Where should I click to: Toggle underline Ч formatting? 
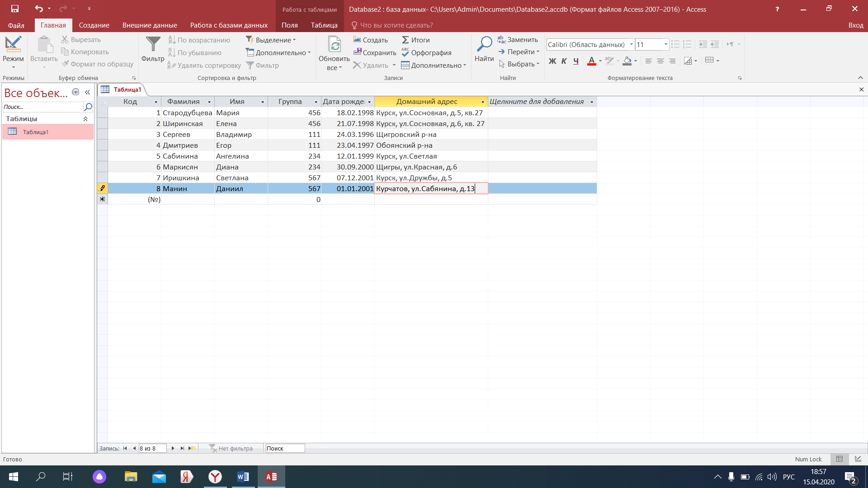(x=576, y=61)
